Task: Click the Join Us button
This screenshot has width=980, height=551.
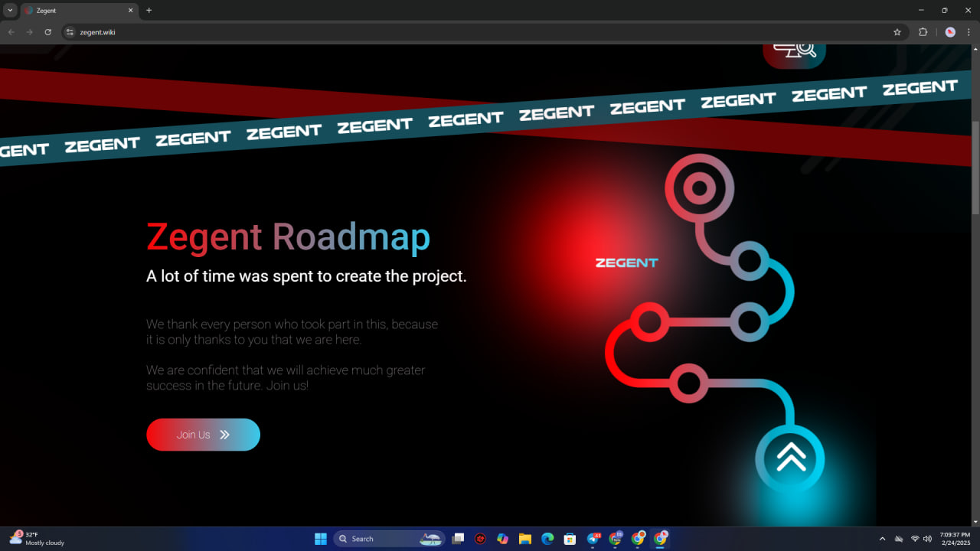Action: (x=203, y=435)
